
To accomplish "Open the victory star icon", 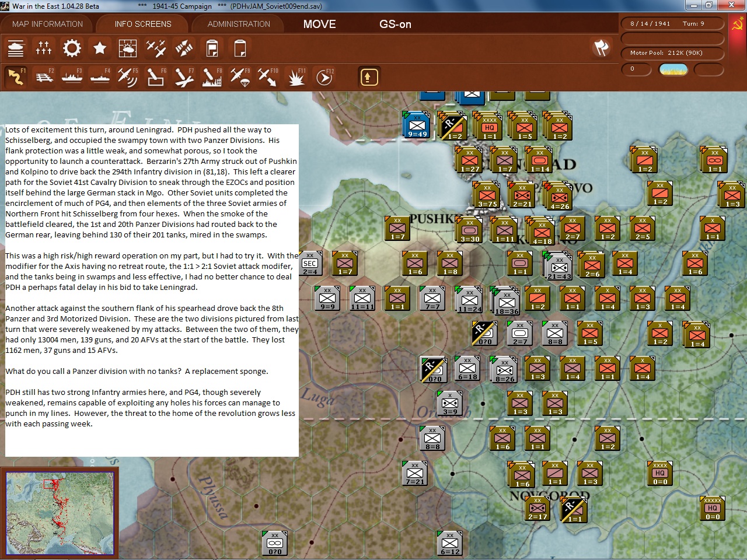I will (100, 48).
